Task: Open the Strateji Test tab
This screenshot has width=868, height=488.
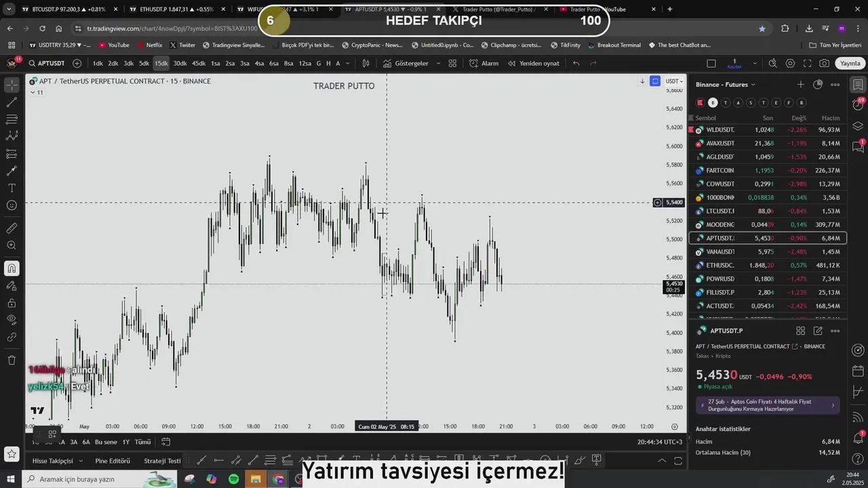Action: [x=163, y=461]
